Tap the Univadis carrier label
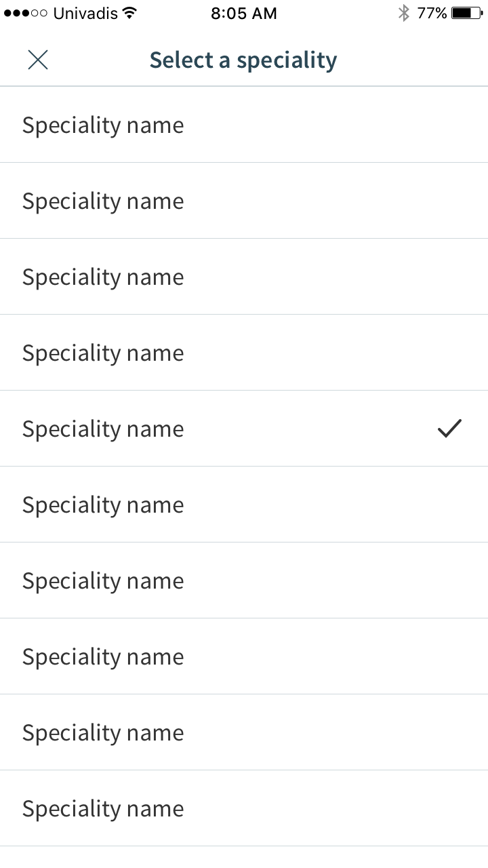488x868 pixels. click(x=85, y=13)
